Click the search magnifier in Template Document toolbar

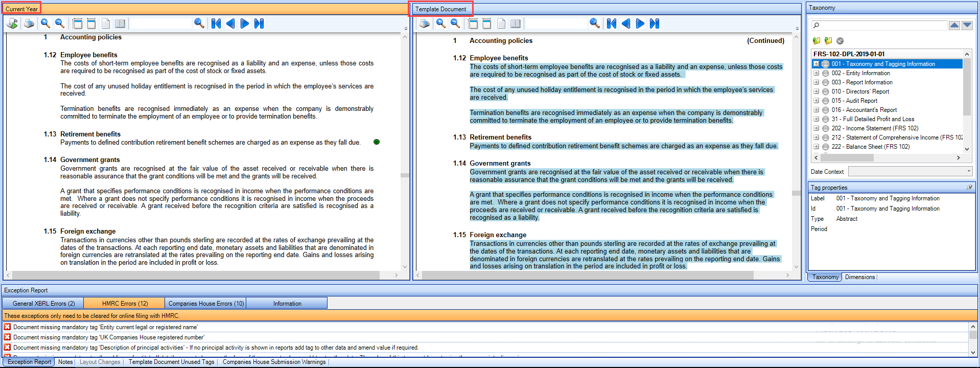(x=594, y=24)
